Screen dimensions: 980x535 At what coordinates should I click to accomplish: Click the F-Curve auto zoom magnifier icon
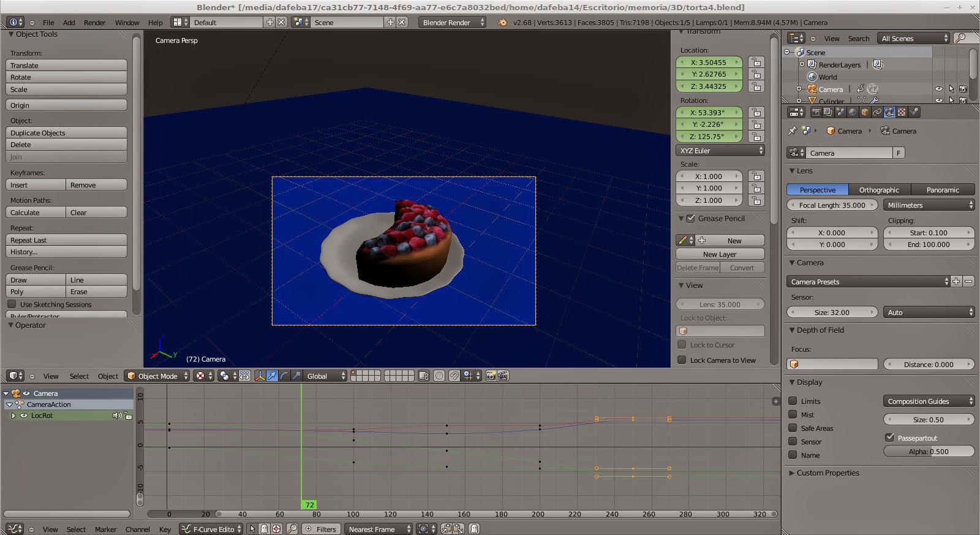292,529
